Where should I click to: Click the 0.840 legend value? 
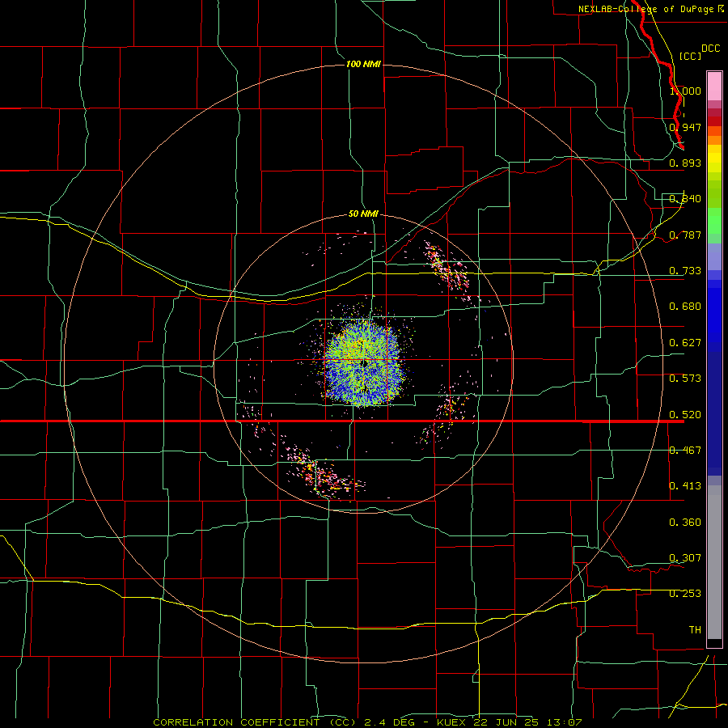tap(685, 199)
